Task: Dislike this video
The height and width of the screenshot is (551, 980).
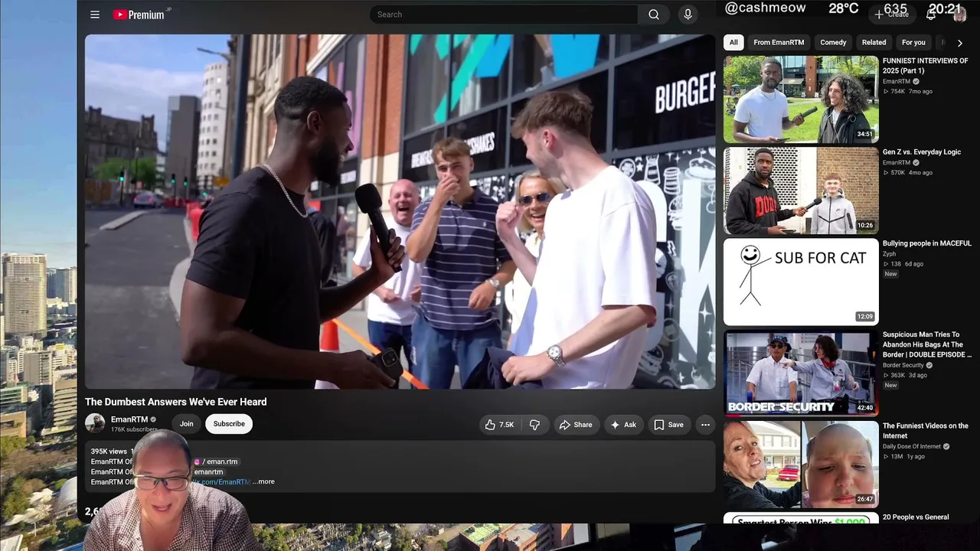Action: tap(534, 425)
